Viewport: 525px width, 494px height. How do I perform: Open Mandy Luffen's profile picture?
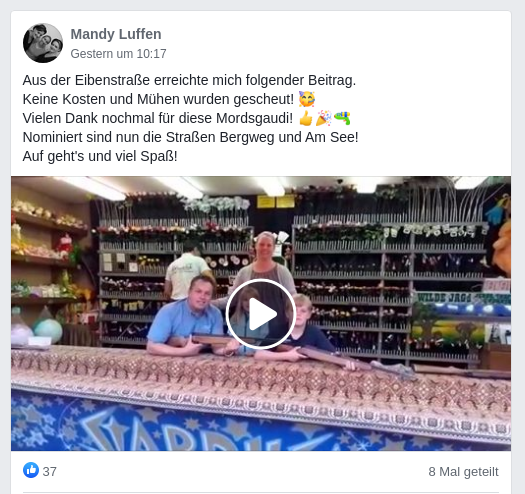[x=43, y=43]
